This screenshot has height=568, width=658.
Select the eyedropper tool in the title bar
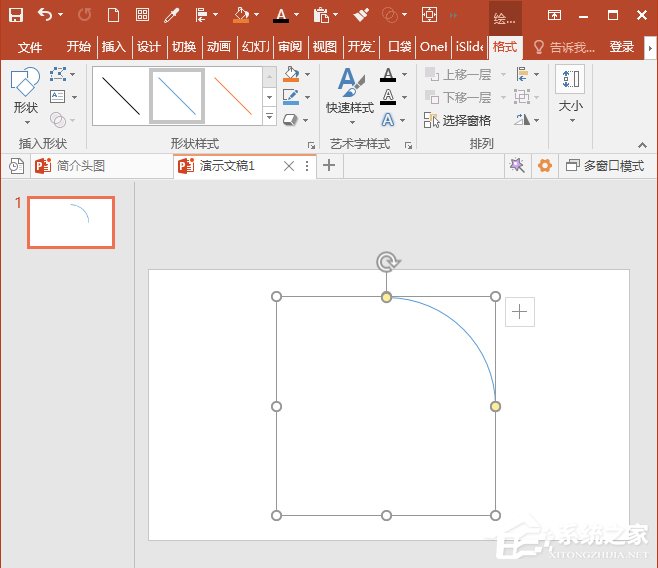coord(171,15)
